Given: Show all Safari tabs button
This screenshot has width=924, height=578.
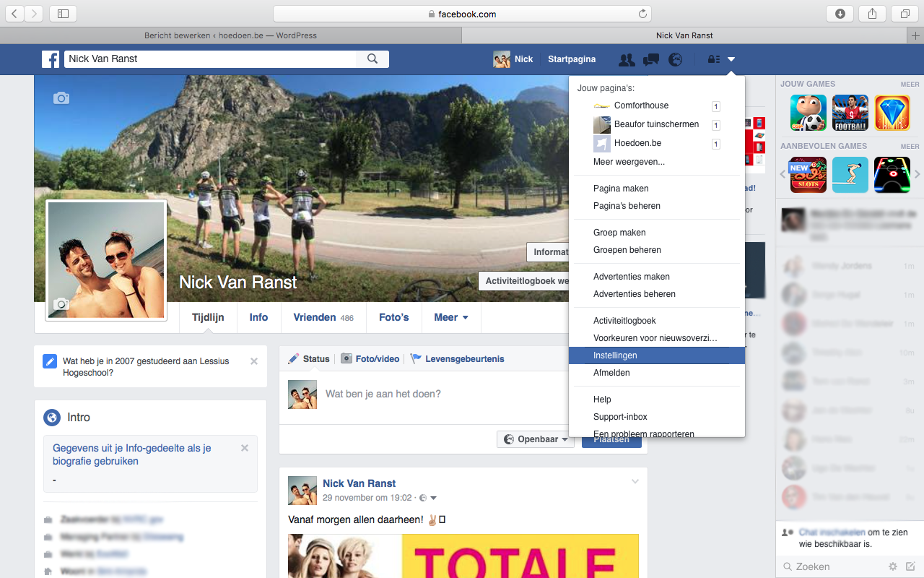Looking at the screenshot, I should pos(905,14).
